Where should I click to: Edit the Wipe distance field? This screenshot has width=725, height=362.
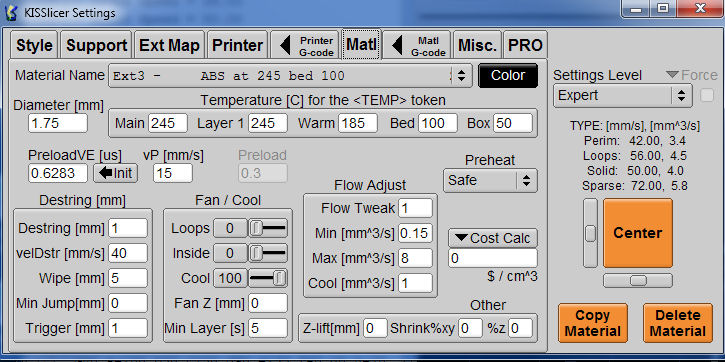[x=128, y=278]
